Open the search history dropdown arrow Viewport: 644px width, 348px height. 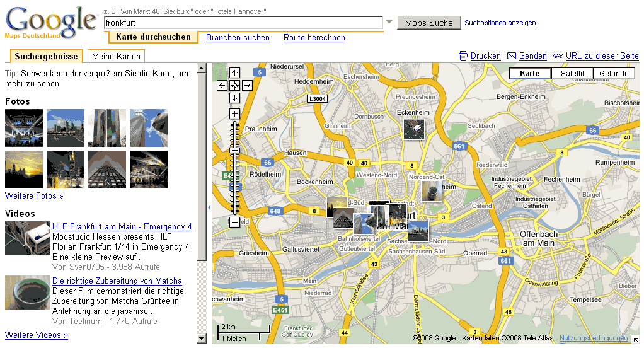(389, 22)
